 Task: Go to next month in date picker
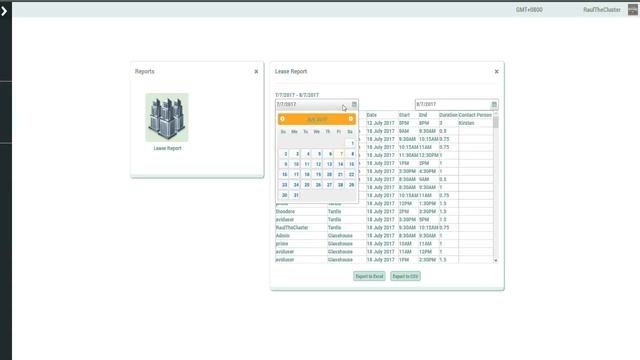(x=351, y=119)
